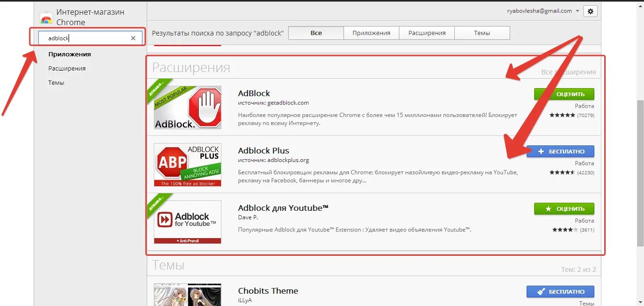
Task: Open the settings gear icon
Action: (x=590, y=11)
